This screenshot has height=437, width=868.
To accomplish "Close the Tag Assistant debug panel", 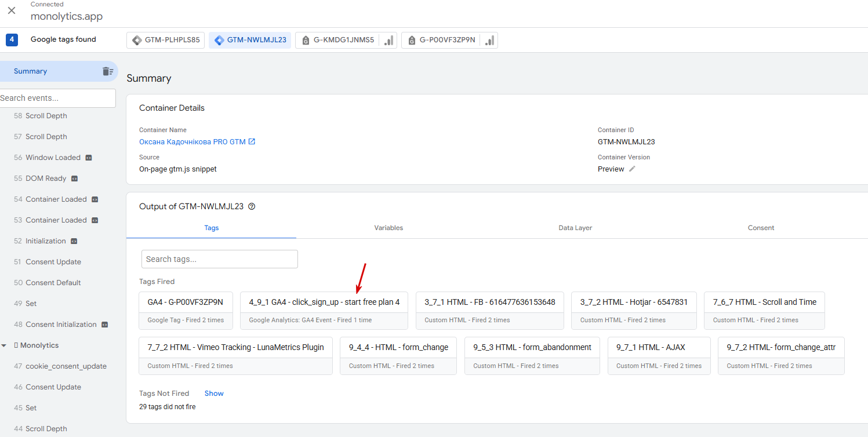I will (12, 11).
